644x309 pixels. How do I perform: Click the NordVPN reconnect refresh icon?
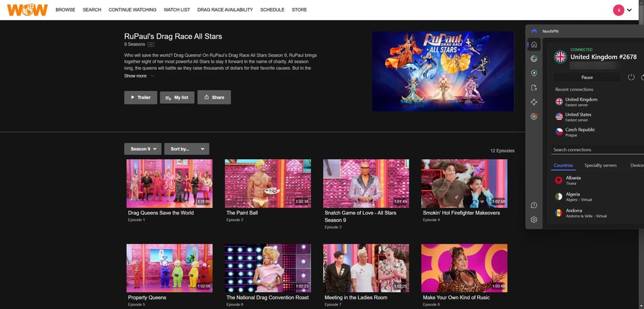click(642, 77)
